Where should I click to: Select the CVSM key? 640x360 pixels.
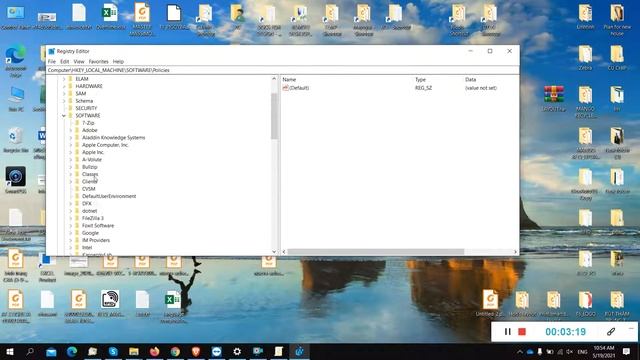[89, 189]
